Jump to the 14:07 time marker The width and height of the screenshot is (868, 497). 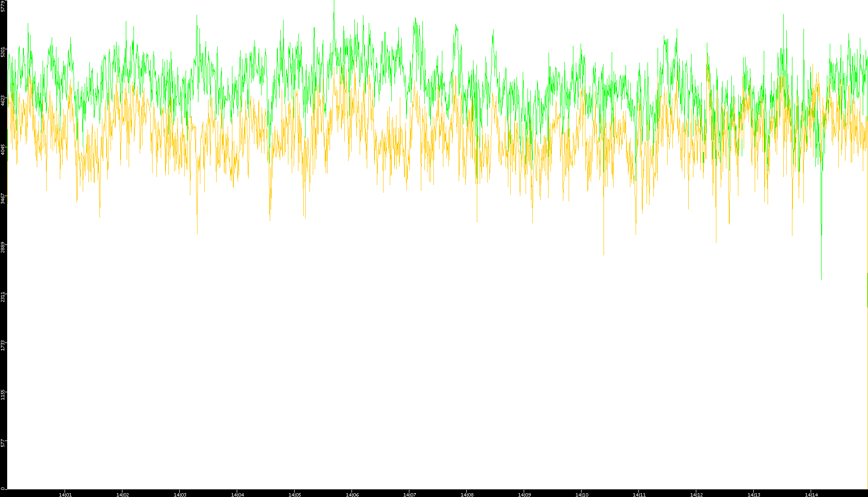point(409,494)
